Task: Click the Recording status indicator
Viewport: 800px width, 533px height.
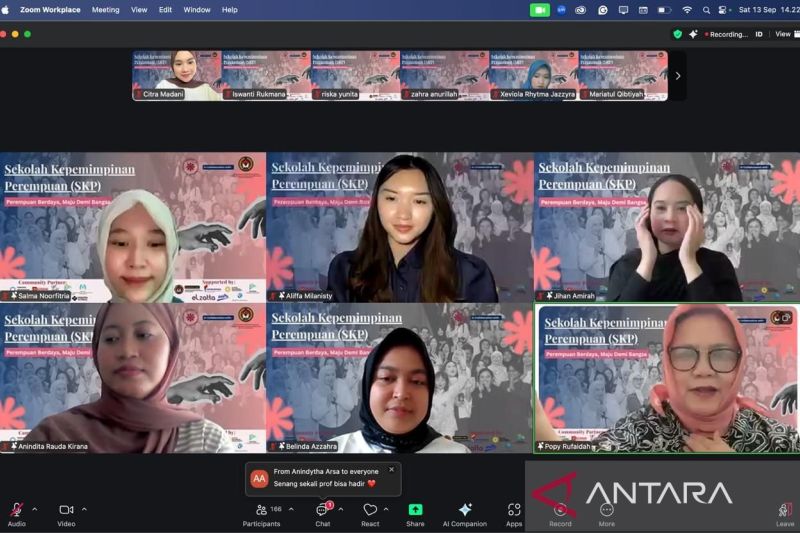Action: point(725,34)
